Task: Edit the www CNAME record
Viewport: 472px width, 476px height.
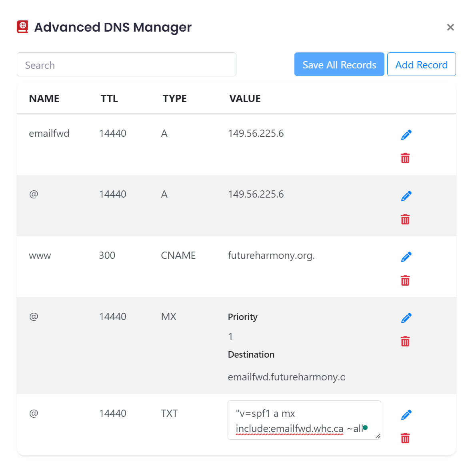Action: click(406, 257)
